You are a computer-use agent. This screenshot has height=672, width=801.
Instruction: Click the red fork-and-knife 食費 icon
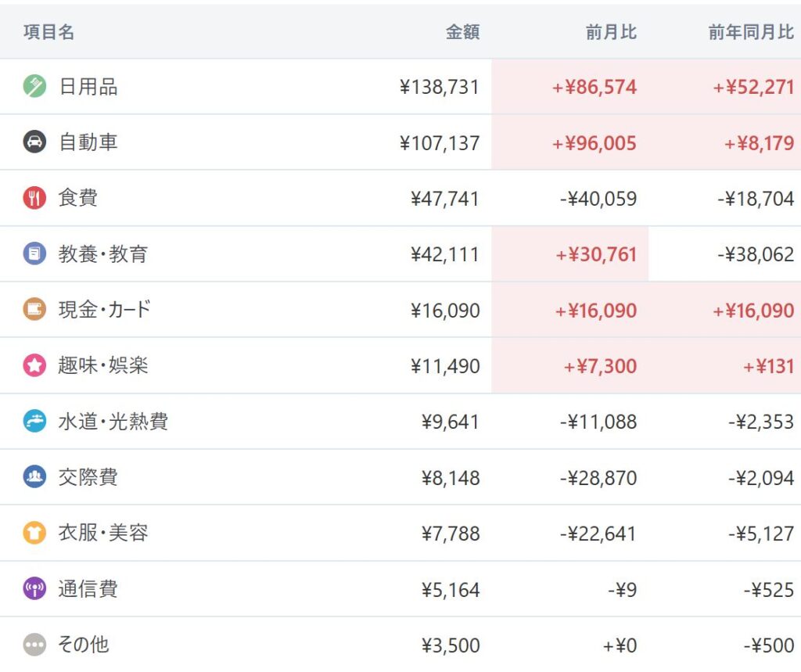click(34, 198)
